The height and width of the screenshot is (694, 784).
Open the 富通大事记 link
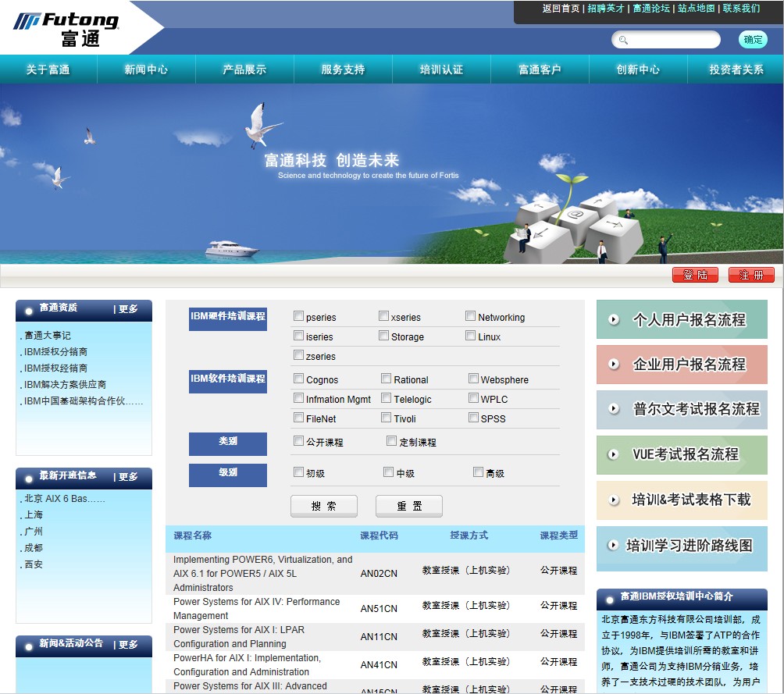(x=48, y=335)
